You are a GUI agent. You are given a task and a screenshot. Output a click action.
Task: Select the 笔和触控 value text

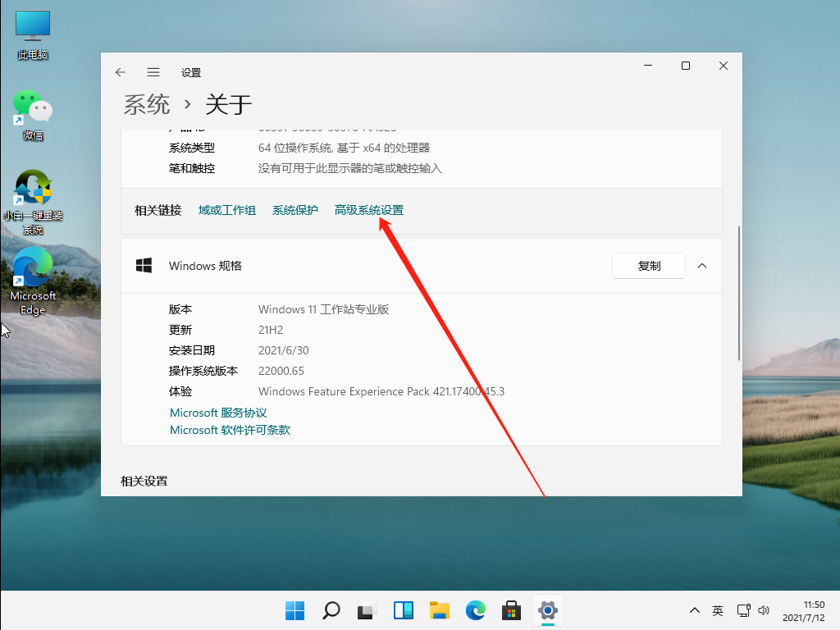(x=349, y=168)
